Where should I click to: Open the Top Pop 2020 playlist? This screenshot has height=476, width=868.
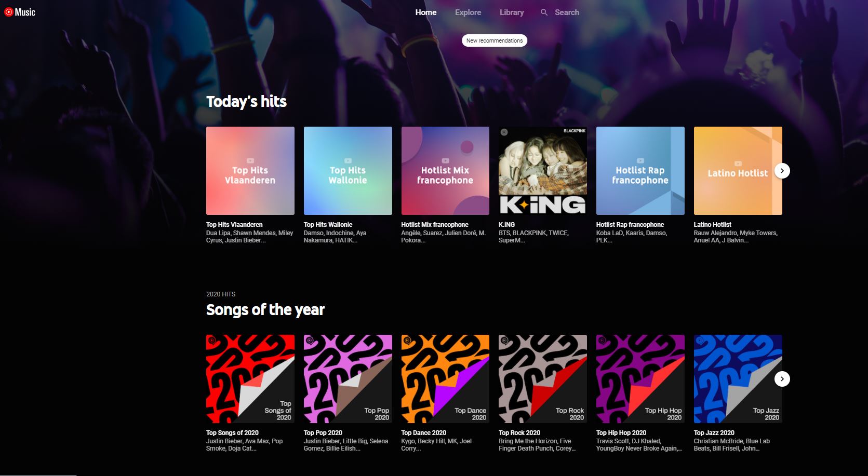[x=348, y=378]
